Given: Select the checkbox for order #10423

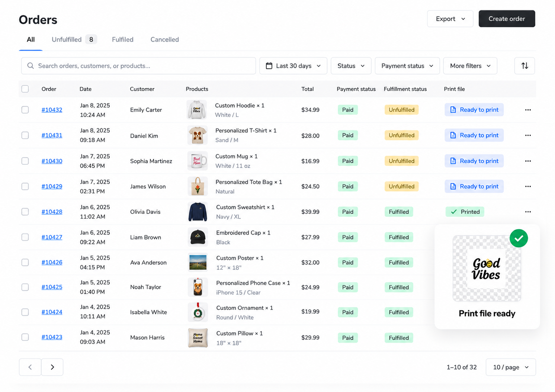Looking at the screenshot, I should (x=25, y=337).
